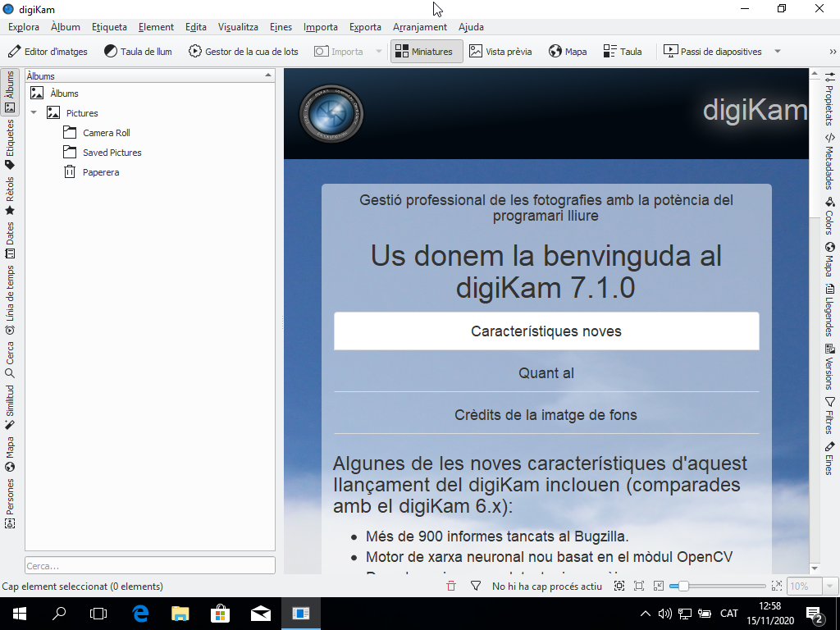
Task: Open the Element menu
Action: click(156, 27)
